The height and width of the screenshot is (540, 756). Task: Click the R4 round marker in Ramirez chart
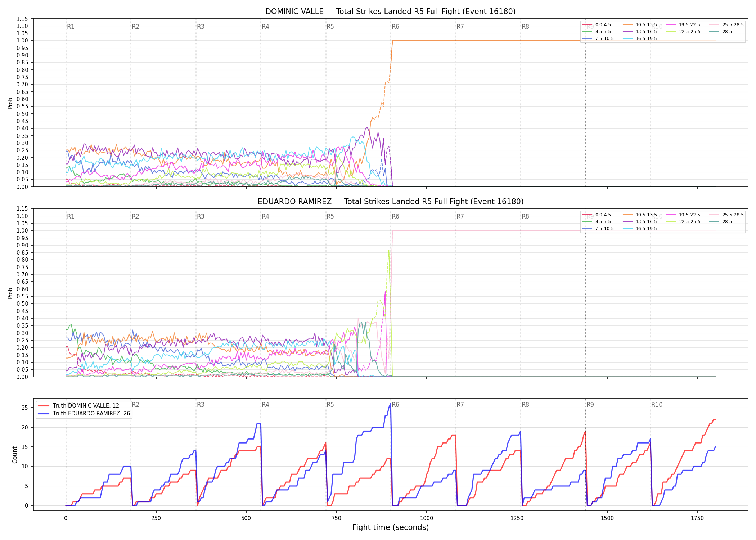pyautogui.click(x=265, y=216)
